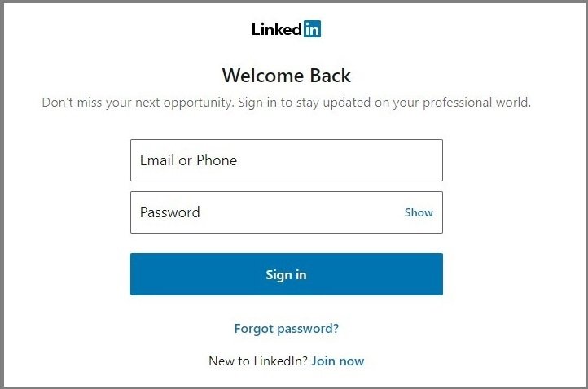Toggle Show to reveal the password
Viewport: 588px width, 389px height.
click(x=419, y=212)
